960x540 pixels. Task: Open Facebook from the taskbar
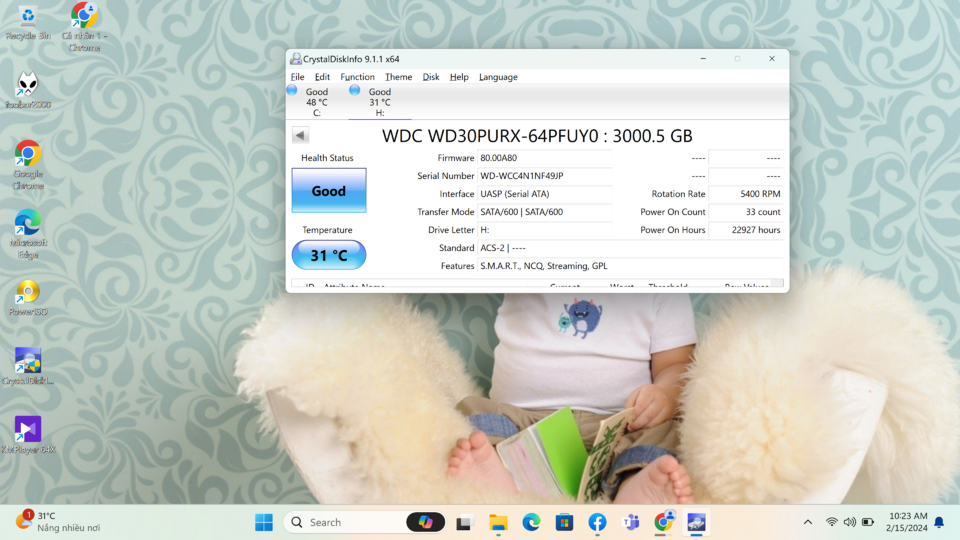(x=597, y=522)
